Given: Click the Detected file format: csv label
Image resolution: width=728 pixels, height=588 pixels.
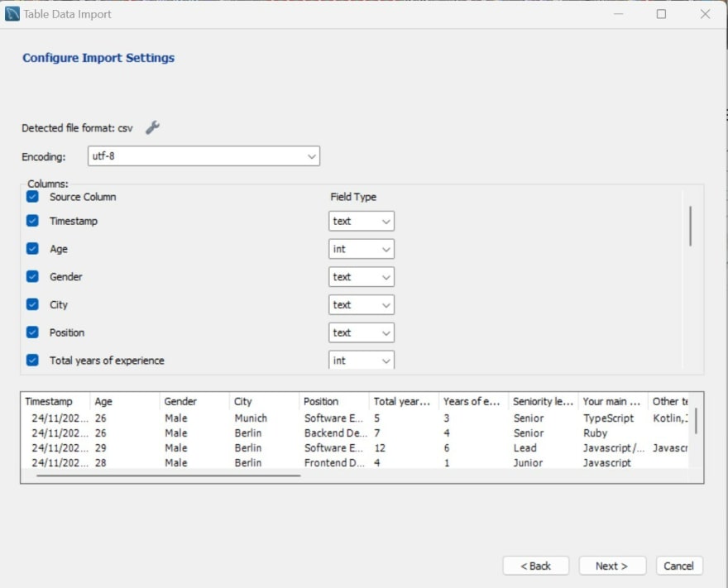Looking at the screenshot, I should pyautogui.click(x=77, y=128).
